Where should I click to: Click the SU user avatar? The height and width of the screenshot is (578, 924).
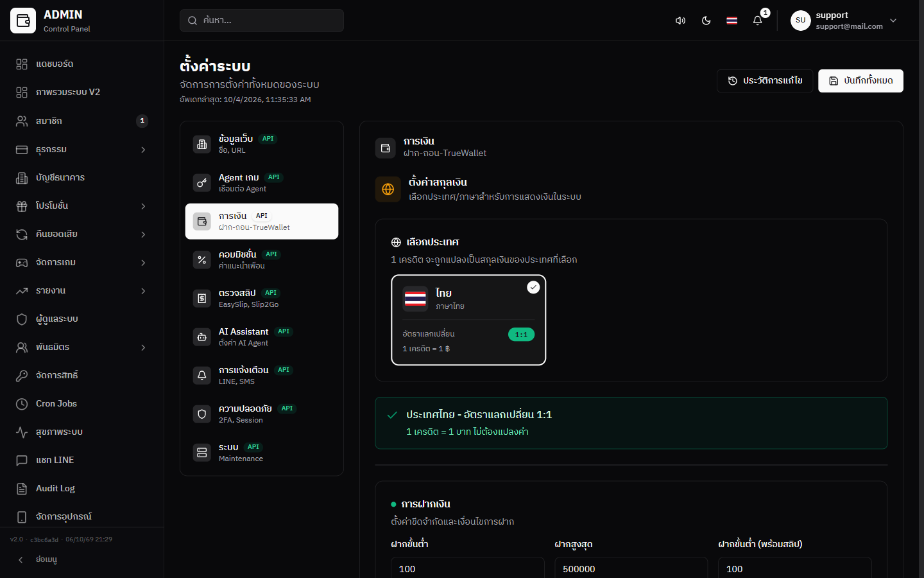point(800,21)
